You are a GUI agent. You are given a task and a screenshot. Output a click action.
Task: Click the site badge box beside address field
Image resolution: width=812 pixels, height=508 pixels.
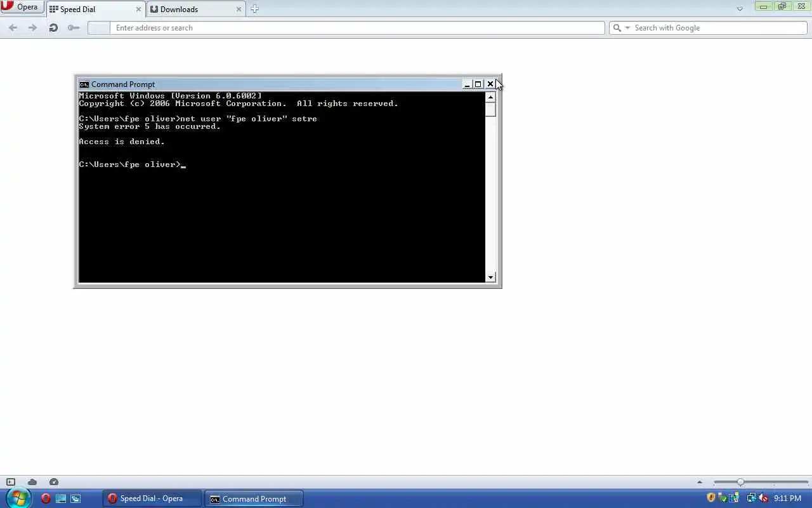98,28
